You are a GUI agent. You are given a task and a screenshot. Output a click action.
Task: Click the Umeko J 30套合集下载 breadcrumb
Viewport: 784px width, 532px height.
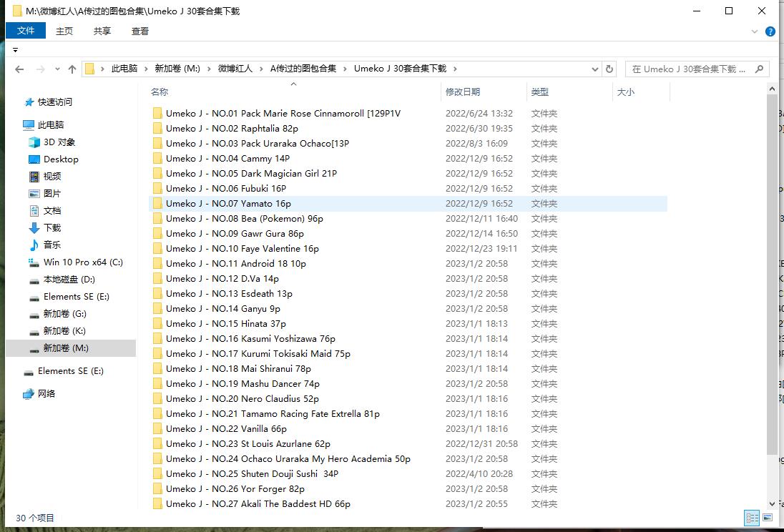(400, 69)
